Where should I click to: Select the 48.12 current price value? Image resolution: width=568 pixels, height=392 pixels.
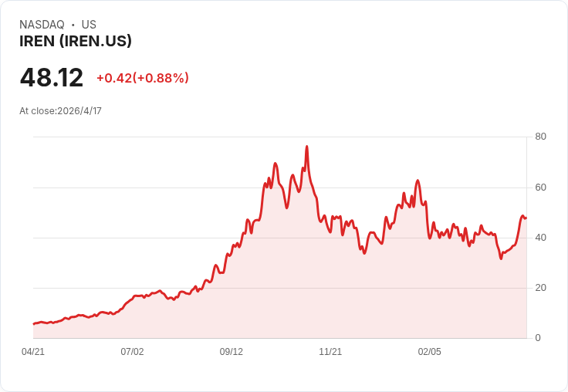(x=52, y=77)
